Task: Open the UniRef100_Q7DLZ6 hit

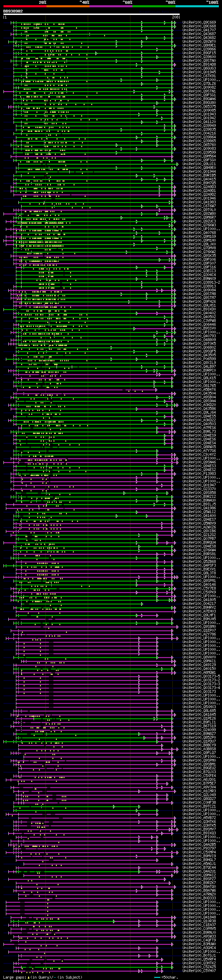Action: (199, 84)
